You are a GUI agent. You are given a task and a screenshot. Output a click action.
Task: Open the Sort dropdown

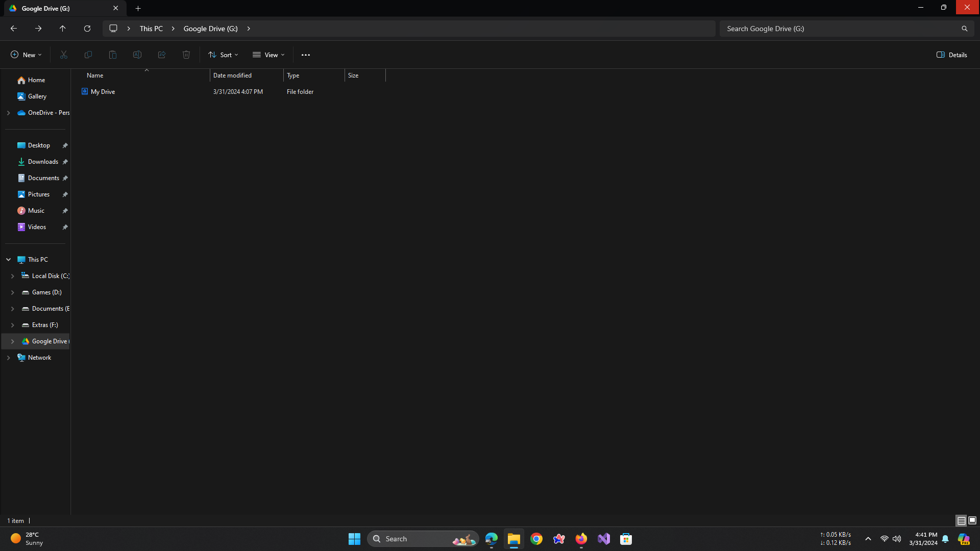click(223, 55)
